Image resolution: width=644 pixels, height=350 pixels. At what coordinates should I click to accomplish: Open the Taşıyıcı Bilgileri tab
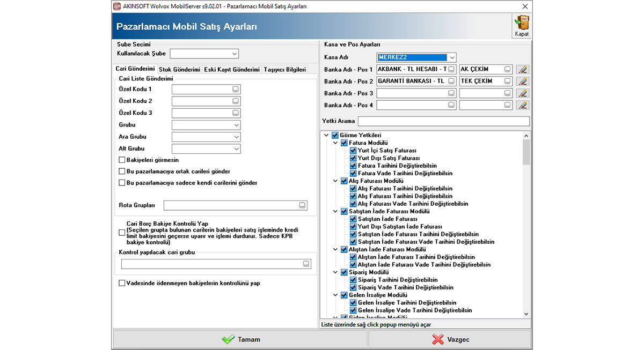click(284, 70)
